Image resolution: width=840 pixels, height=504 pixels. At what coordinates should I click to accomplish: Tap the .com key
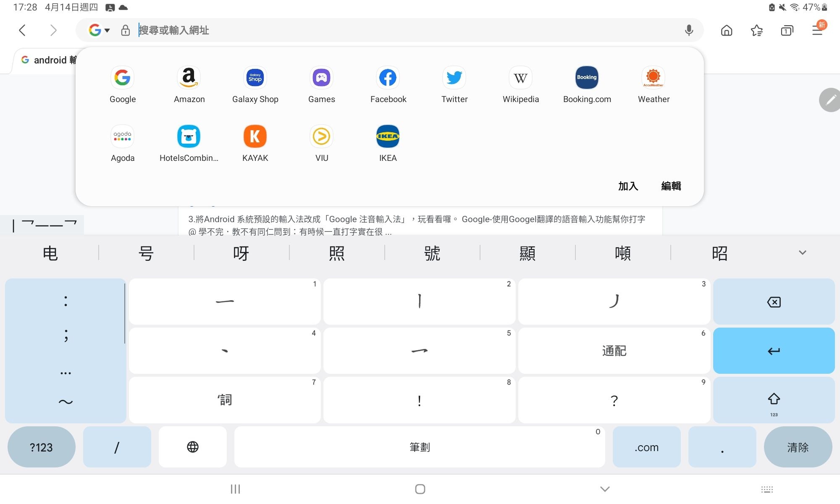click(646, 447)
